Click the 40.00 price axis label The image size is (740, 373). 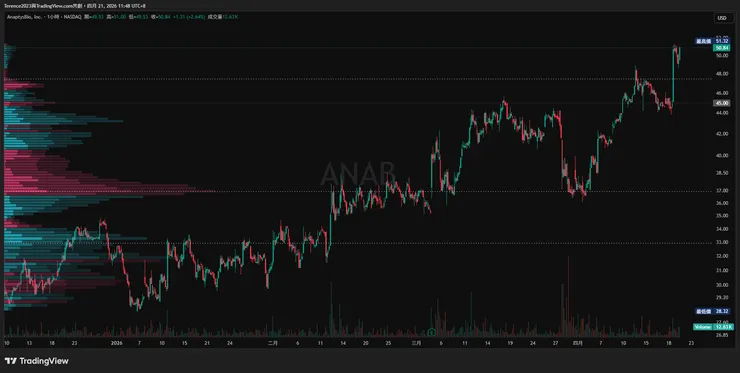click(722, 155)
